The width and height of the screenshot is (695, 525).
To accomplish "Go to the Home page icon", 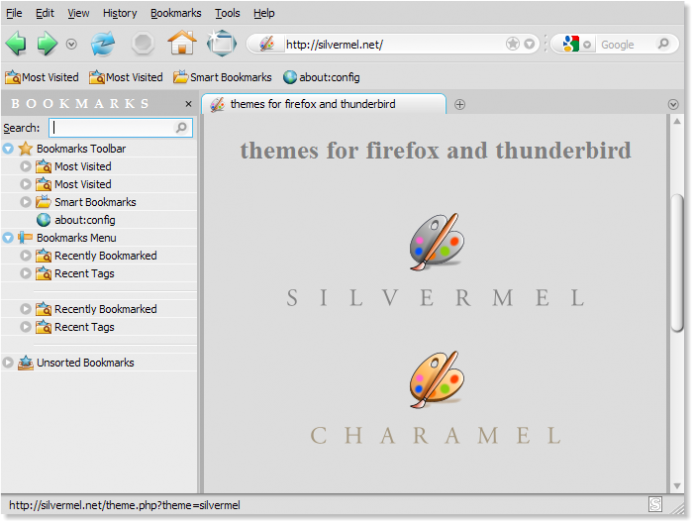I will coord(182,43).
